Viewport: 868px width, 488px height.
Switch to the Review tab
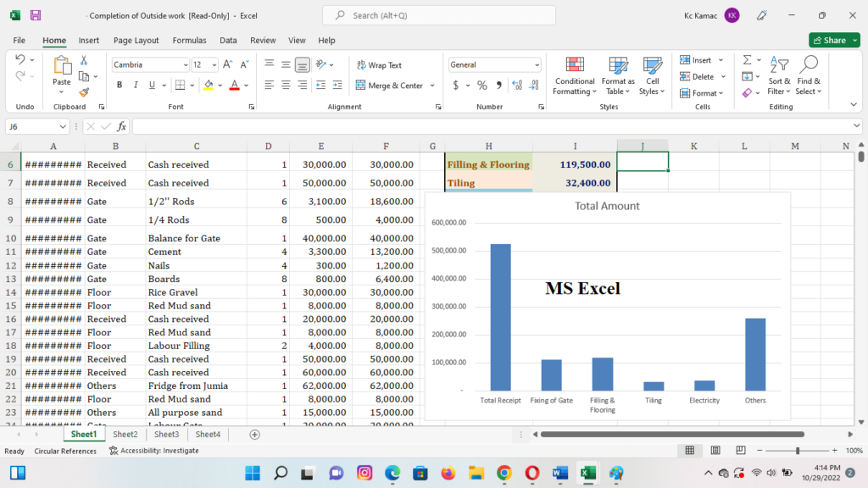tap(263, 41)
